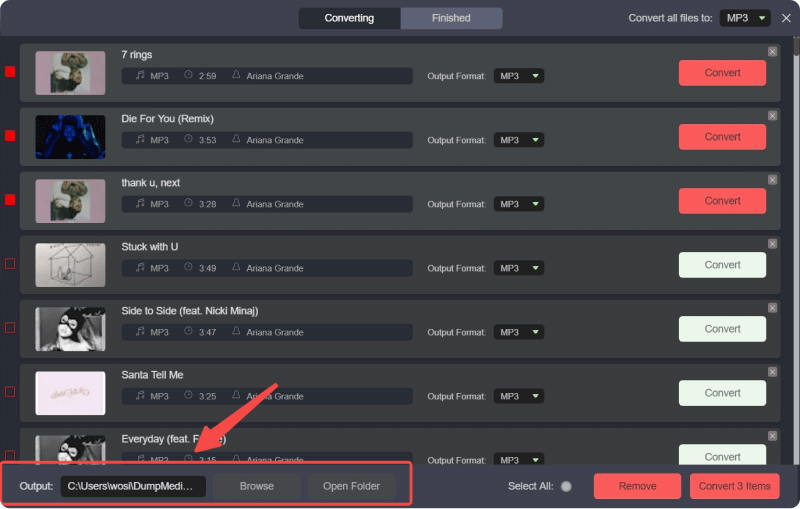Click the vertical scrollbar of the track list
Image resolution: width=800 pixels, height=509 pixels.
(x=796, y=250)
